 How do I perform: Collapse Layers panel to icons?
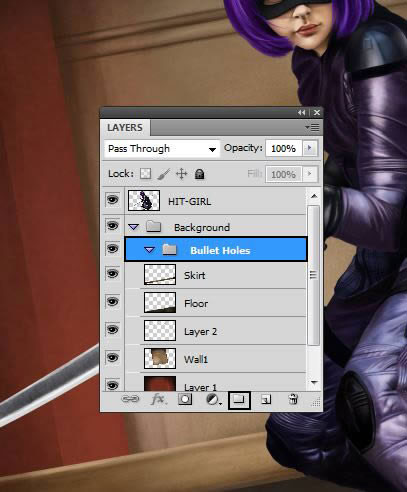pos(302,113)
